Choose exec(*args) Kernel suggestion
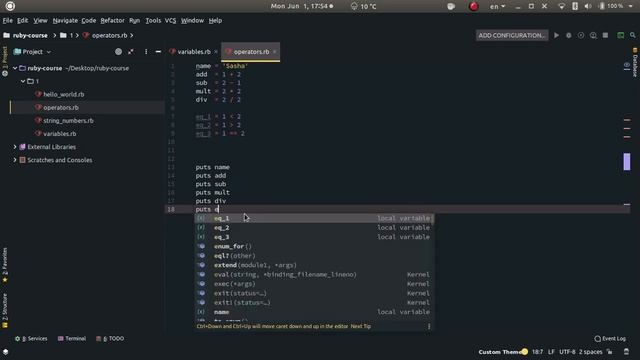 (313, 284)
